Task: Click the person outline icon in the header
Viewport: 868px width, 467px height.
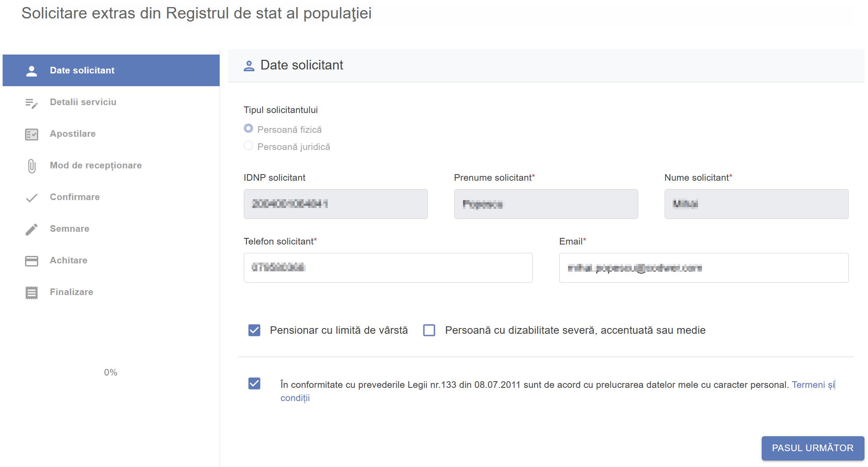Action: tap(249, 66)
